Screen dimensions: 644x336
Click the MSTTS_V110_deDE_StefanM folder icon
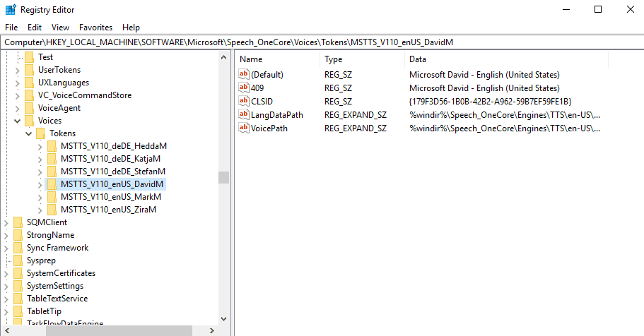pos(52,172)
